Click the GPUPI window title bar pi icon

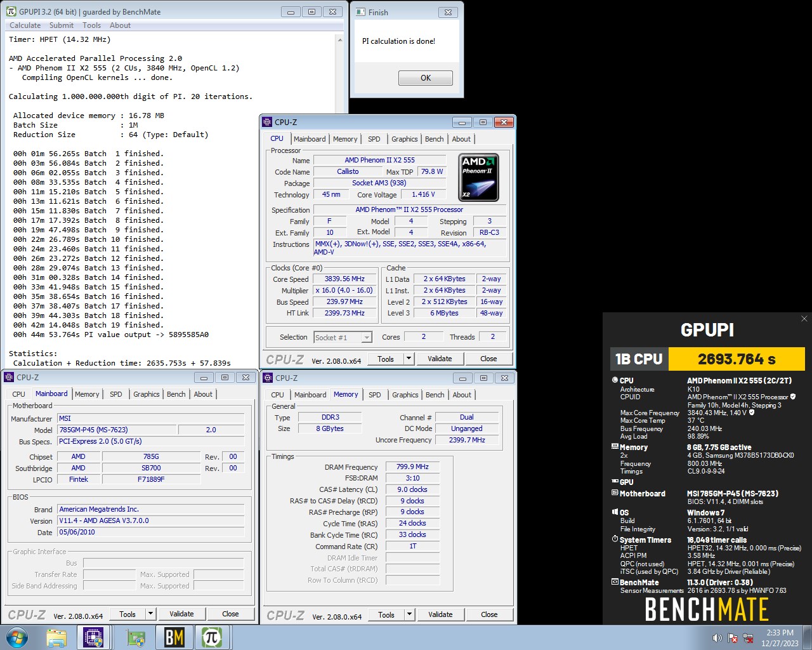click(11, 11)
